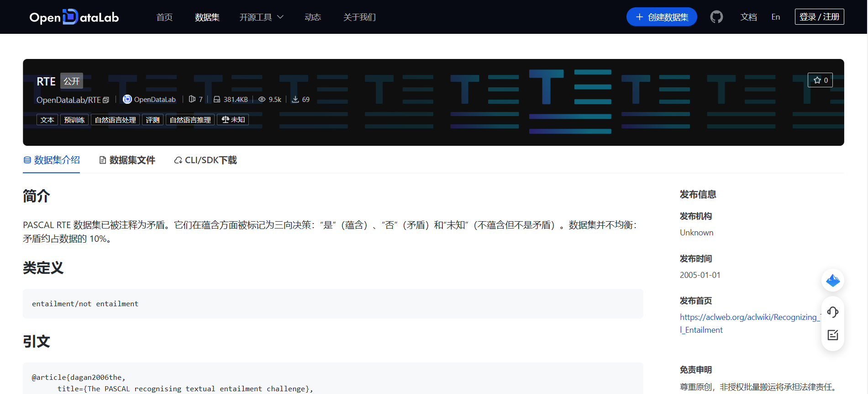Go to 首页 in the navigation

click(164, 17)
